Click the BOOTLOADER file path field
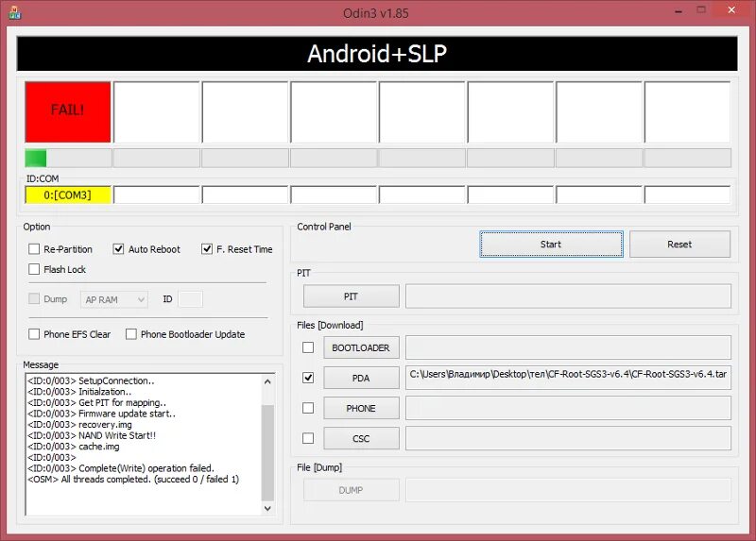This screenshot has height=541, width=756. 569,347
